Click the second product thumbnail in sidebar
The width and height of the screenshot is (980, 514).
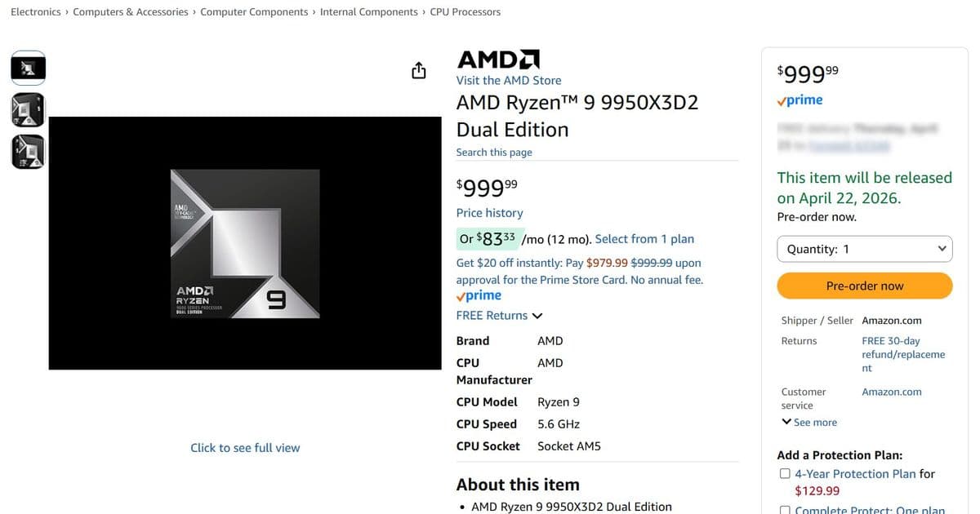click(x=28, y=109)
